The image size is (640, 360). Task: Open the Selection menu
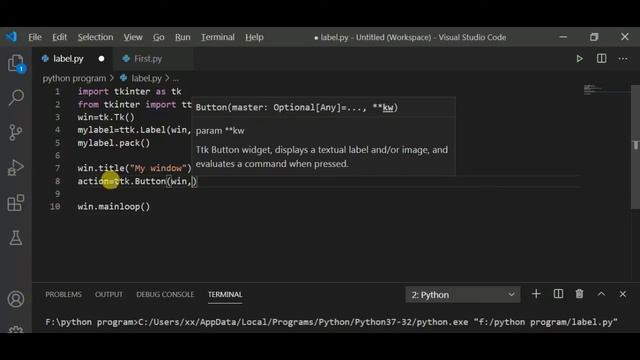pyautogui.click(x=96, y=37)
